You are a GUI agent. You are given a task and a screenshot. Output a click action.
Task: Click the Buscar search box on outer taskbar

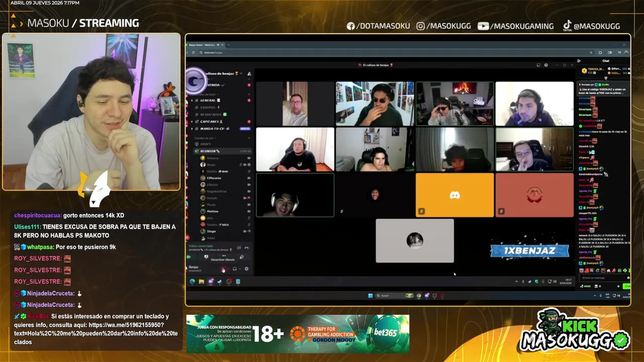tap(394, 296)
